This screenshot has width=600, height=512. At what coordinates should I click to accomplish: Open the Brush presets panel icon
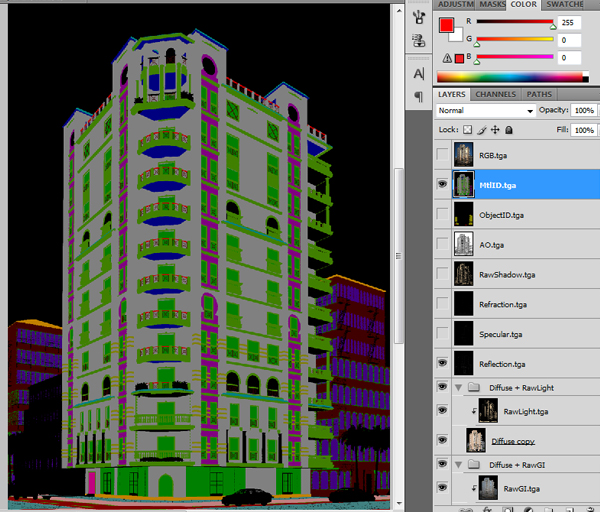tap(419, 18)
